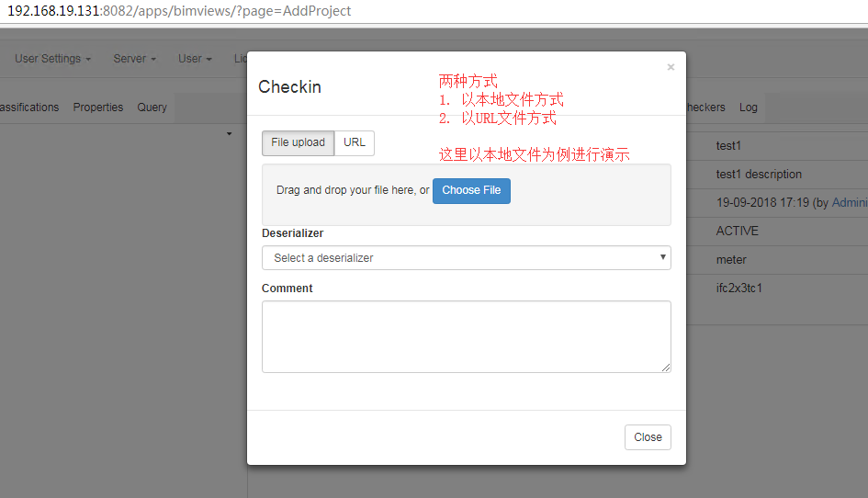Grab the Comment box resize handle
868x498 pixels.
point(666,368)
